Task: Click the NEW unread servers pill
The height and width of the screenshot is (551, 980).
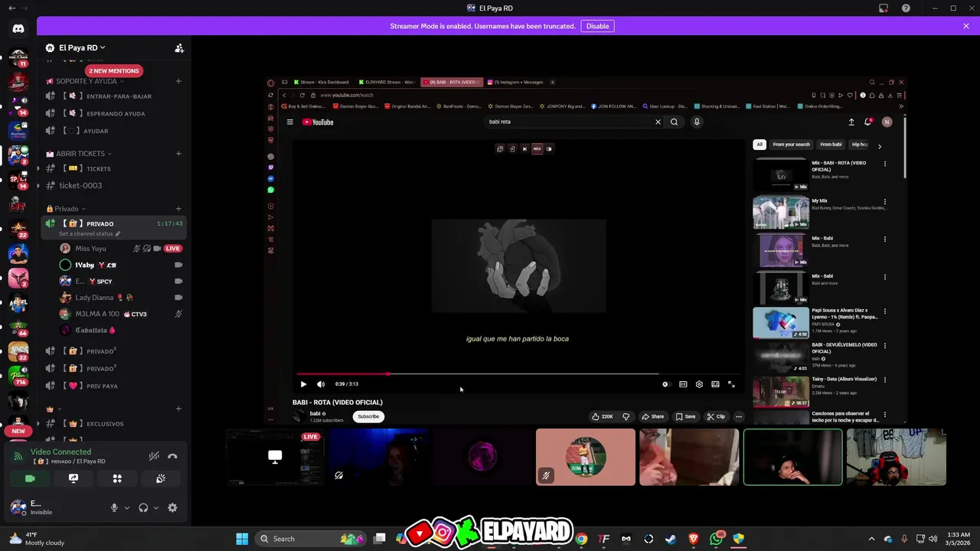Action: tap(18, 431)
